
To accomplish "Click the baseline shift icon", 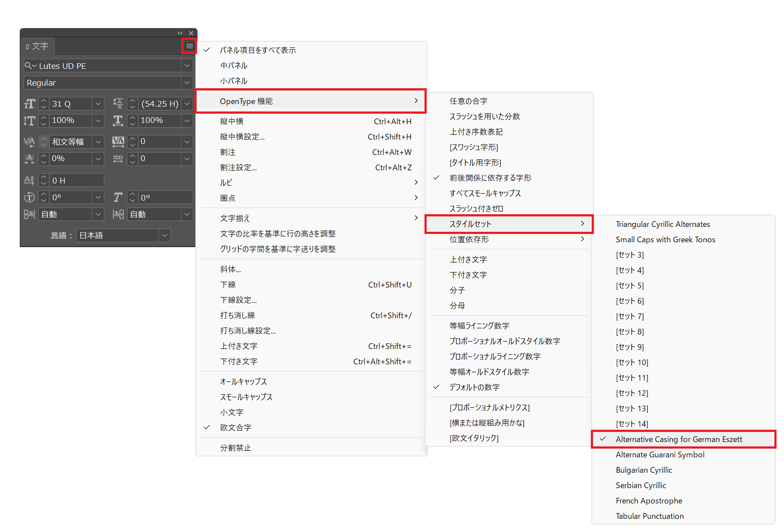I will 29,180.
